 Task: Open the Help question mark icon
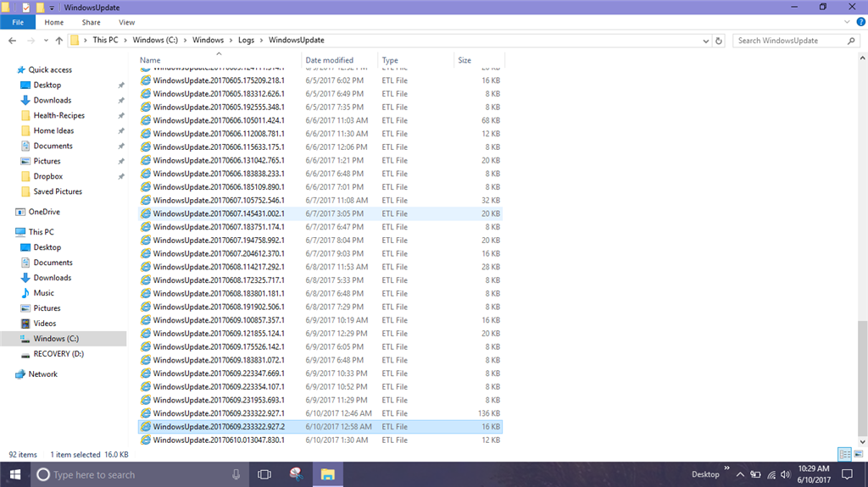tap(861, 22)
